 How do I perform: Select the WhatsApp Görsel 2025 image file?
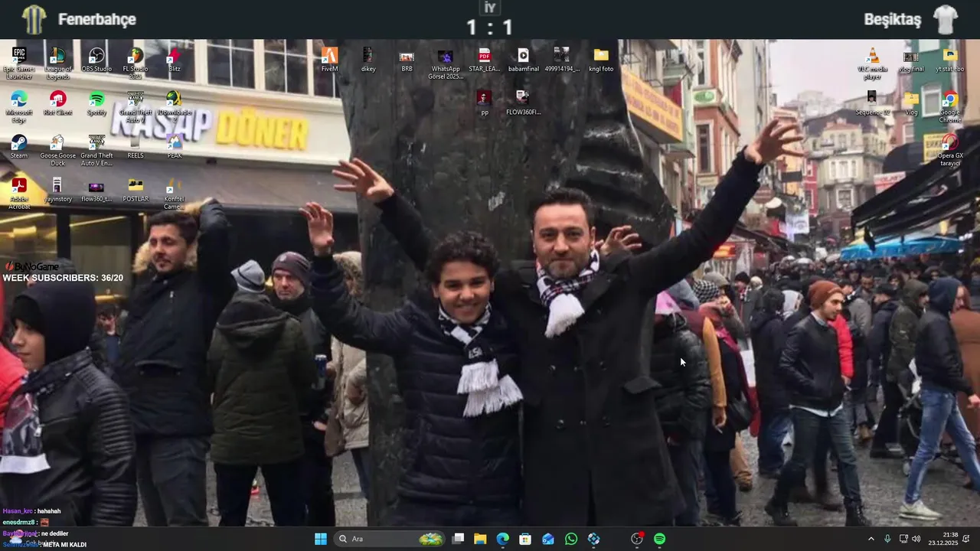click(x=446, y=64)
